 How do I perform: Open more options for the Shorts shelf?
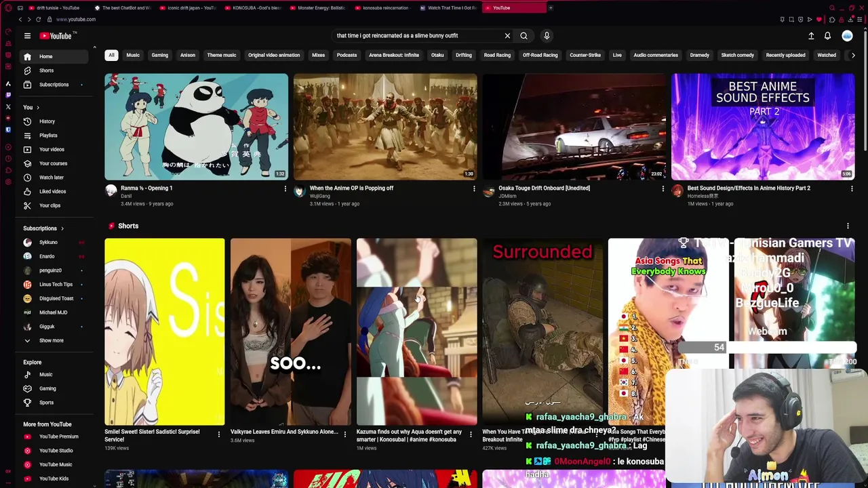point(848,226)
